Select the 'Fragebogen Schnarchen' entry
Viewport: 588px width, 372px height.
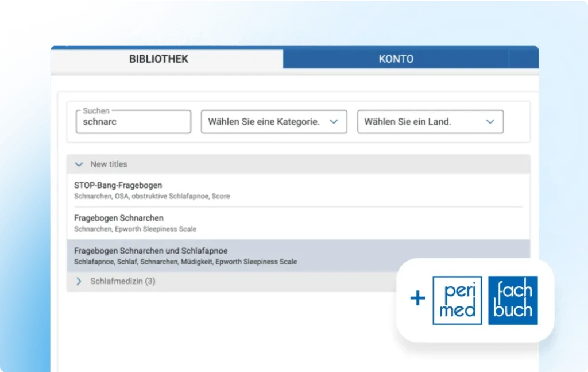298,223
